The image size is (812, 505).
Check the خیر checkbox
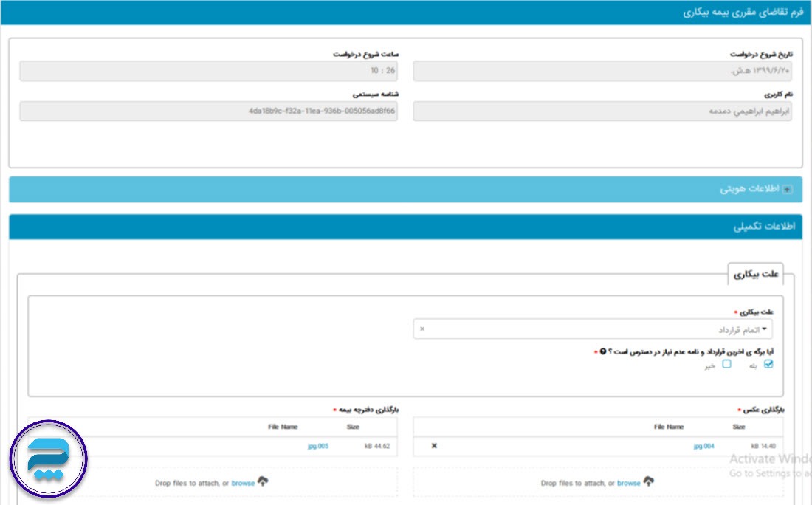[x=726, y=364]
